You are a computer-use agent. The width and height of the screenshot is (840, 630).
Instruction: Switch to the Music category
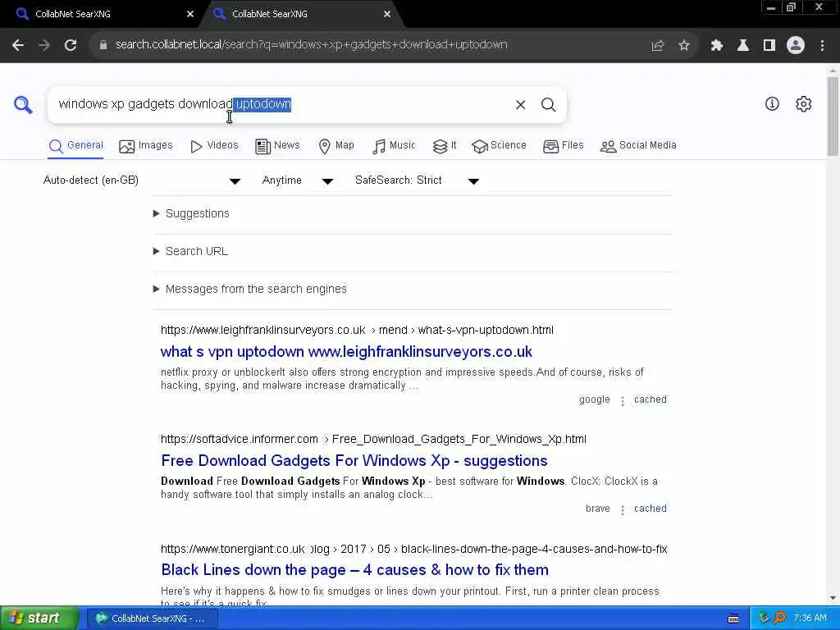pos(394,146)
